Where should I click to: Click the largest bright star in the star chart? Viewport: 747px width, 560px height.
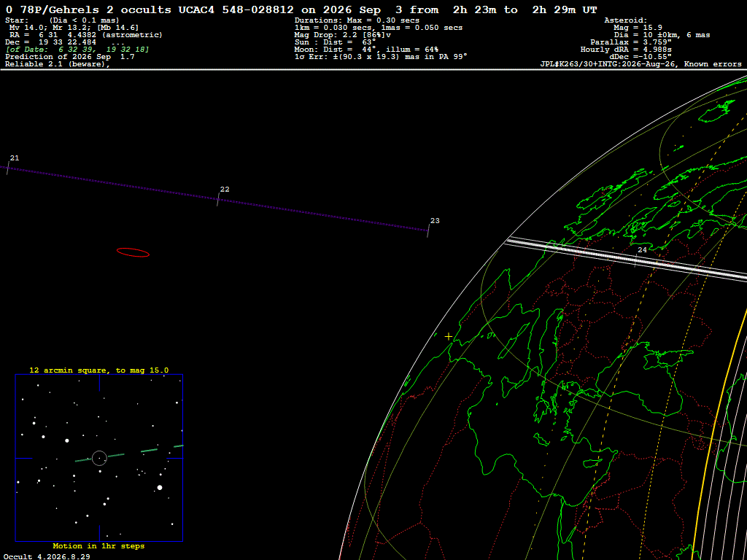coord(160,487)
